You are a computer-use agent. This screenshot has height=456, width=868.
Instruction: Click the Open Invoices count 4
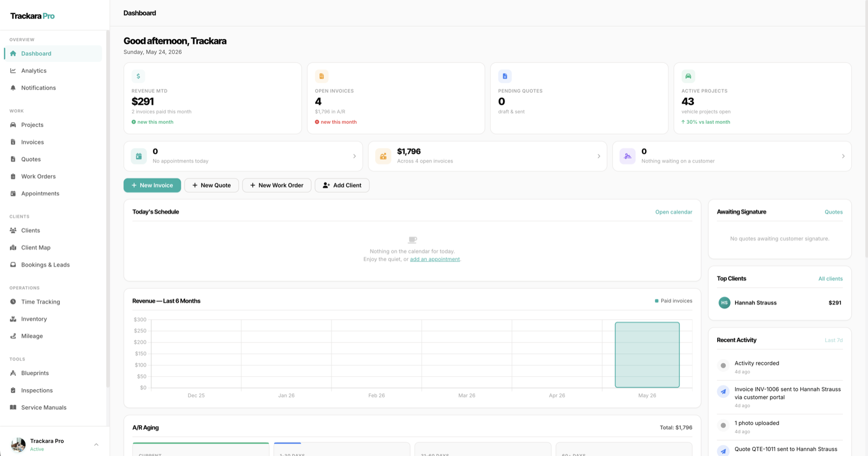tap(318, 102)
